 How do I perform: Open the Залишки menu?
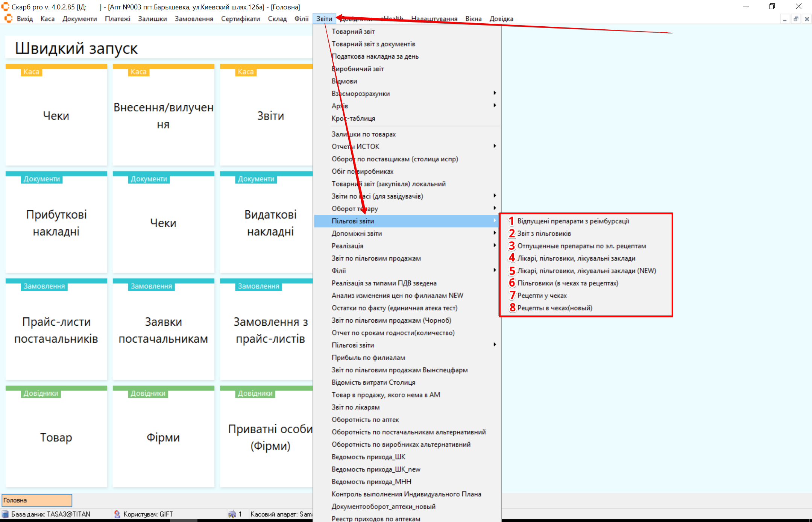[x=152, y=19]
